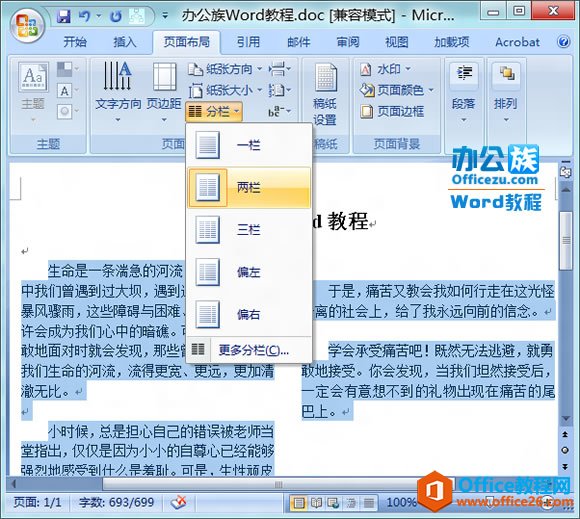Image resolution: width=580 pixels, height=519 pixels.
Task: Switch to full screen reading view
Action: [316, 503]
